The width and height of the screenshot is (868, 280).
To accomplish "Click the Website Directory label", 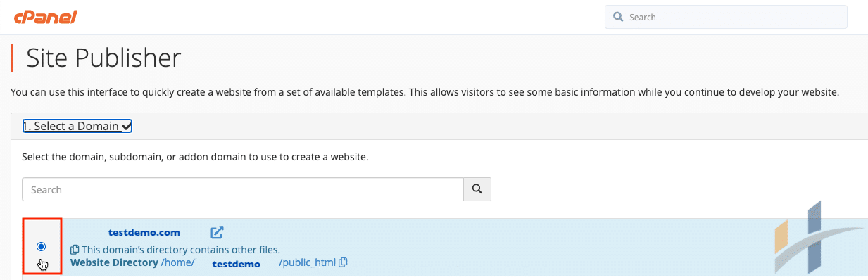I will [114, 262].
